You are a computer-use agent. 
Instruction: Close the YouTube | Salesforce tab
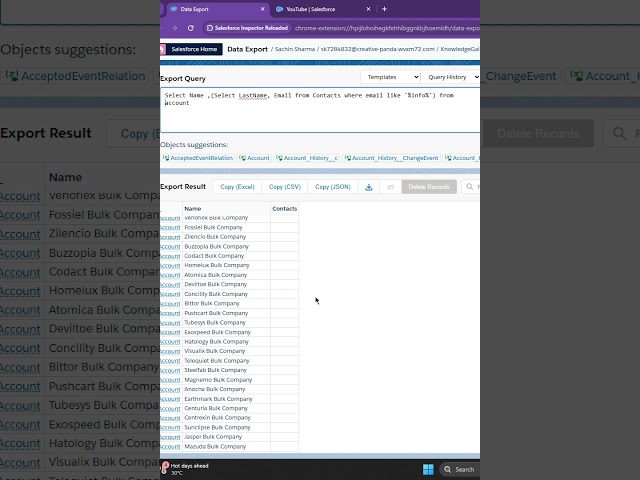[368, 9]
